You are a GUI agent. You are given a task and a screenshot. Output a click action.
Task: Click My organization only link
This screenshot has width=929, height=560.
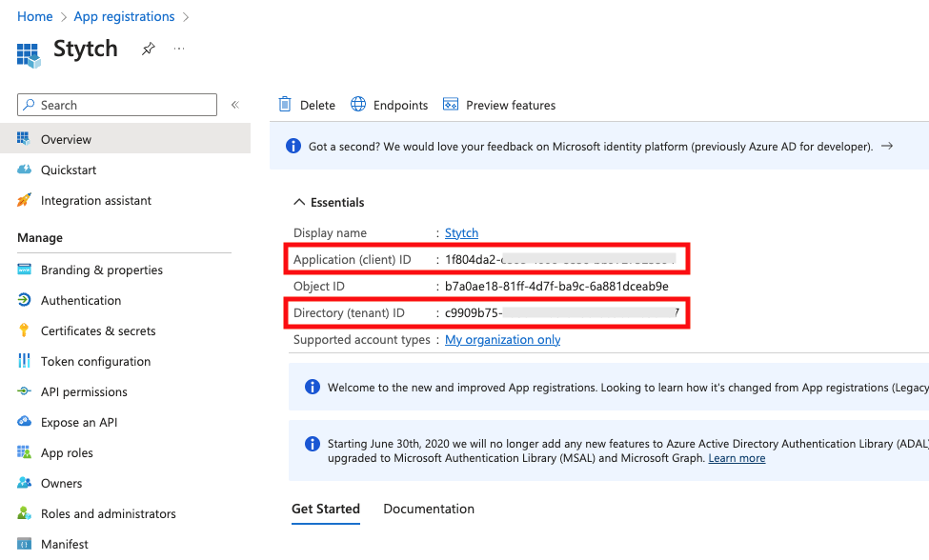tap(502, 340)
